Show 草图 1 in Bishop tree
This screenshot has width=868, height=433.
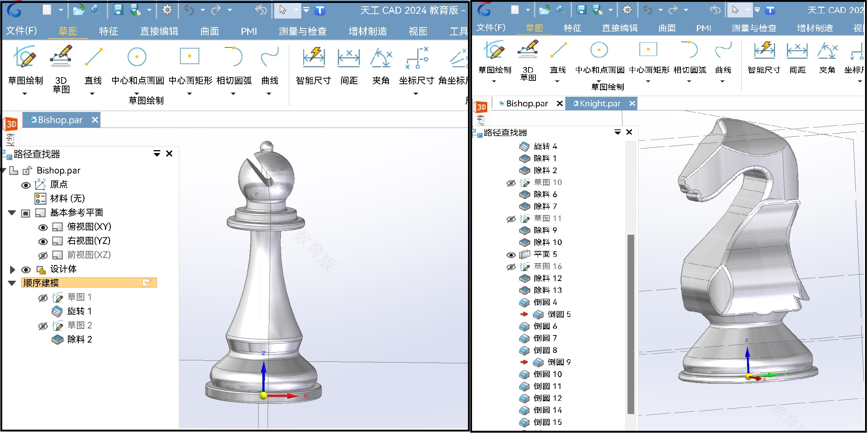[x=43, y=298]
